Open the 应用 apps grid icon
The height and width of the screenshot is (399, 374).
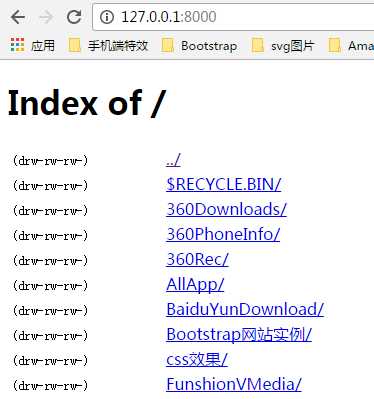[x=17, y=45]
